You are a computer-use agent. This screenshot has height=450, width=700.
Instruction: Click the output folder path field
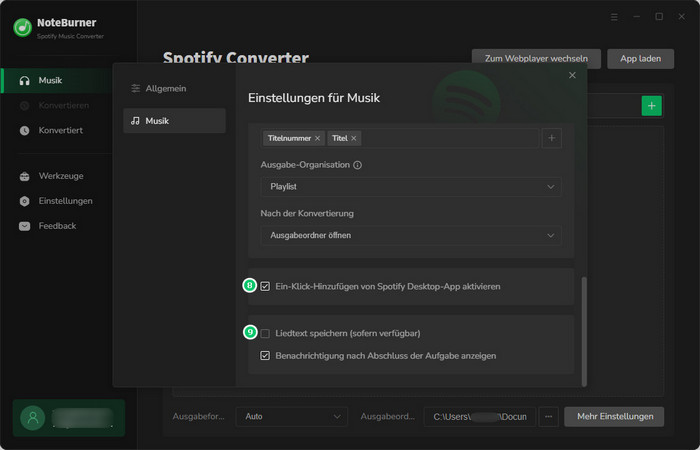[479, 417]
